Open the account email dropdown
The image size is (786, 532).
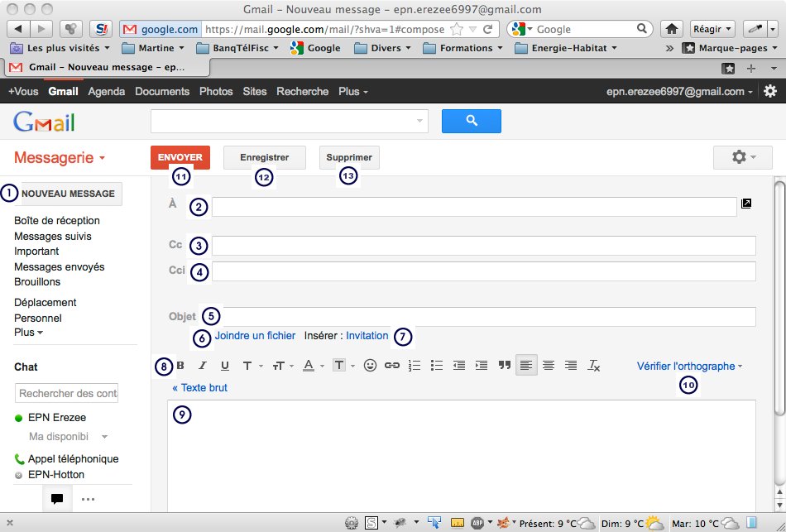(679, 91)
